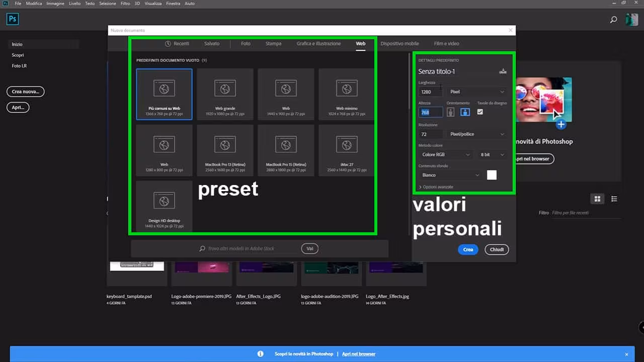The width and height of the screenshot is (644, 362).
Task: Switch to Salvato tab
Action: 212,44
